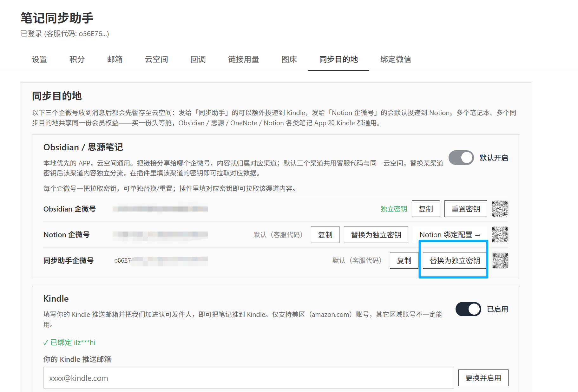The height and width of the screenshot is (392, 578).
Task: Copy the 同步助手企微号 key
Action: 404,260
